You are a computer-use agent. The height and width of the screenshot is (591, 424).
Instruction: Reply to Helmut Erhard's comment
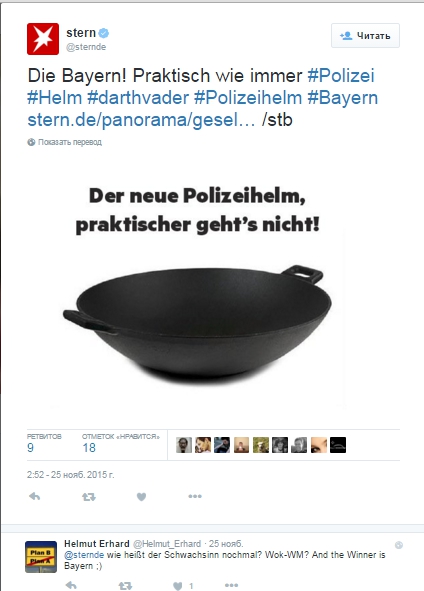point(71,586)
